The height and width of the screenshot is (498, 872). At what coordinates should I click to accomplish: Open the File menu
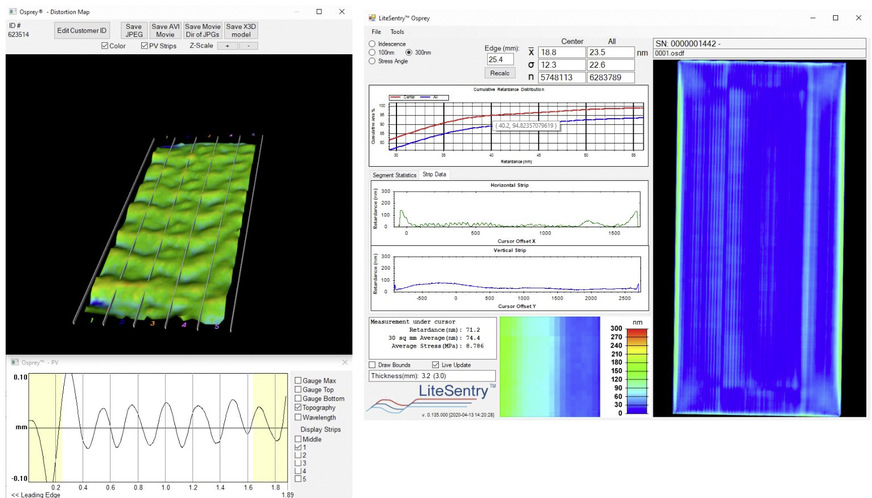(x=377, y=32)
